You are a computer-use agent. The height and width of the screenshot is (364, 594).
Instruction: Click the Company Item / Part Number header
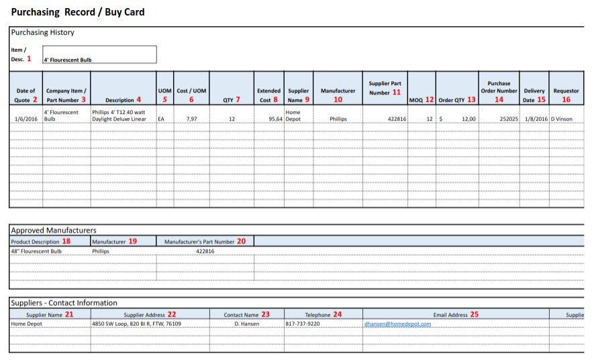pos(66,95)
